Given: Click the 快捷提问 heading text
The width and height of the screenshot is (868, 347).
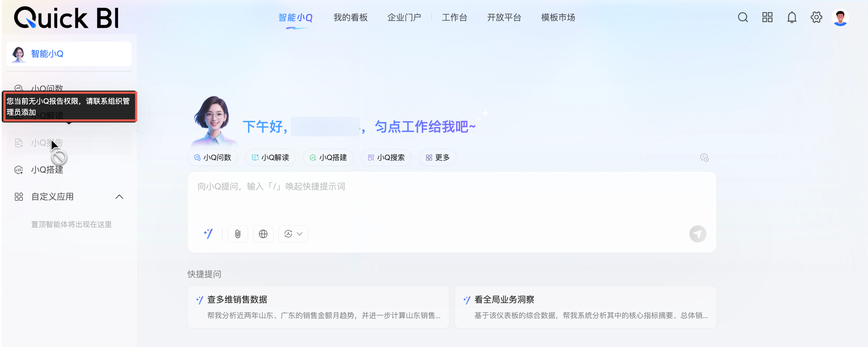Looking at the screenshot, I should click(204, 274).
